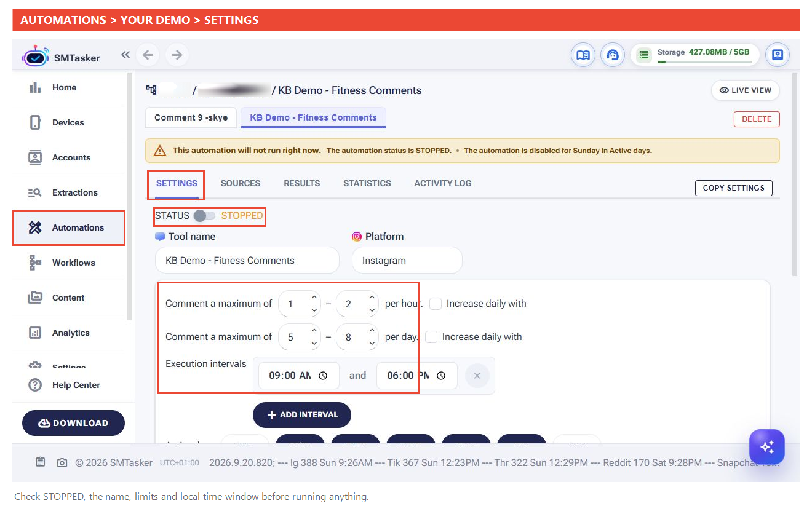812x514 pixels.
Task: Click the ADD INTERVAL button
Action: point(302,415)
